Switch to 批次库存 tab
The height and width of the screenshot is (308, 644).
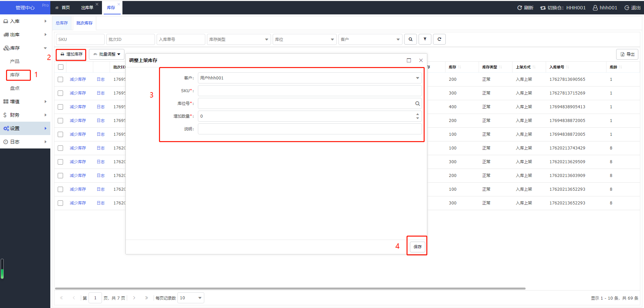click(85, 23)
